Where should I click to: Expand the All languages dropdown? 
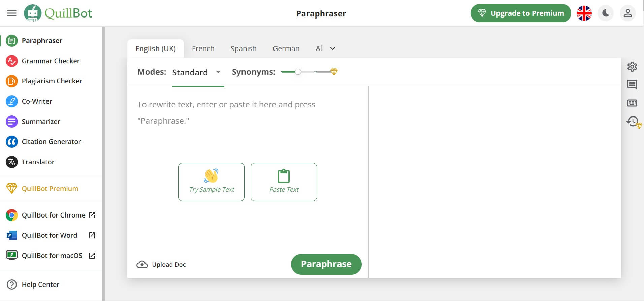tap(325, 48)
